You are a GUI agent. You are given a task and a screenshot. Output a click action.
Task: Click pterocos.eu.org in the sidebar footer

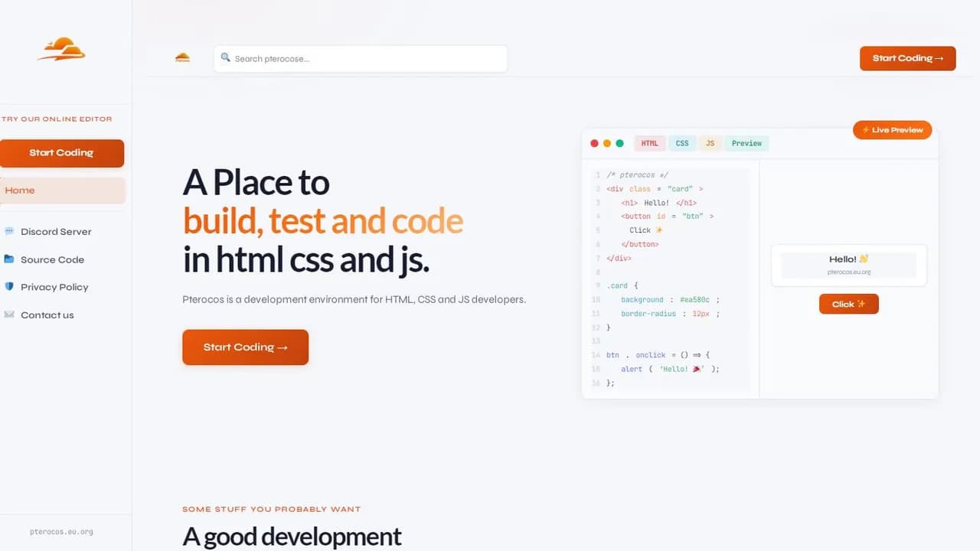click(x=61, y=532)
